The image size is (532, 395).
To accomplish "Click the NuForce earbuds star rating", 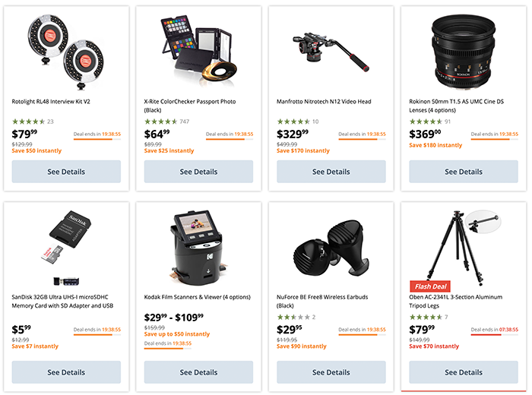I will click(x=296, y=317).
